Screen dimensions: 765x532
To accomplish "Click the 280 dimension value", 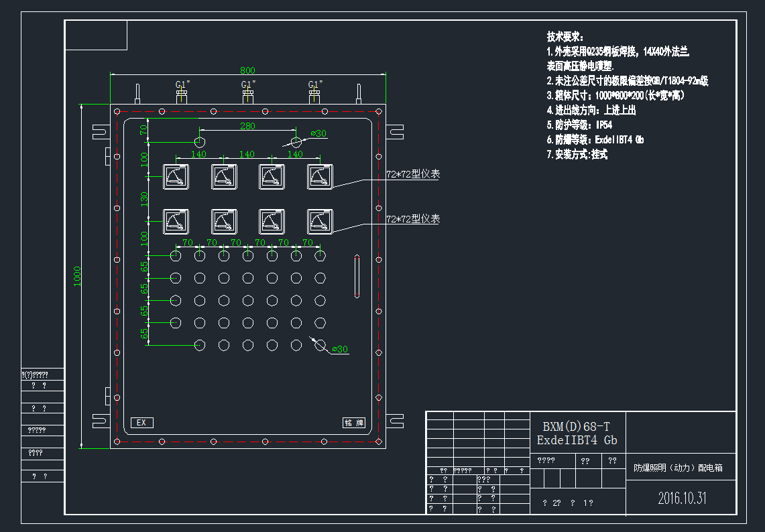I will click(x=247, y=126).
